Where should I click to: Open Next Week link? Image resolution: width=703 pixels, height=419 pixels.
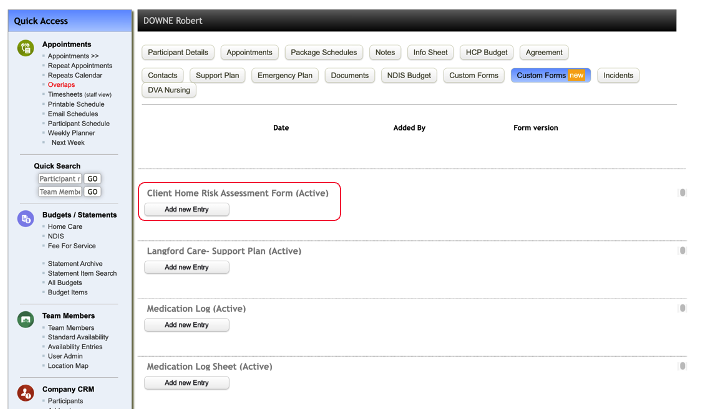tap(68, 143)
